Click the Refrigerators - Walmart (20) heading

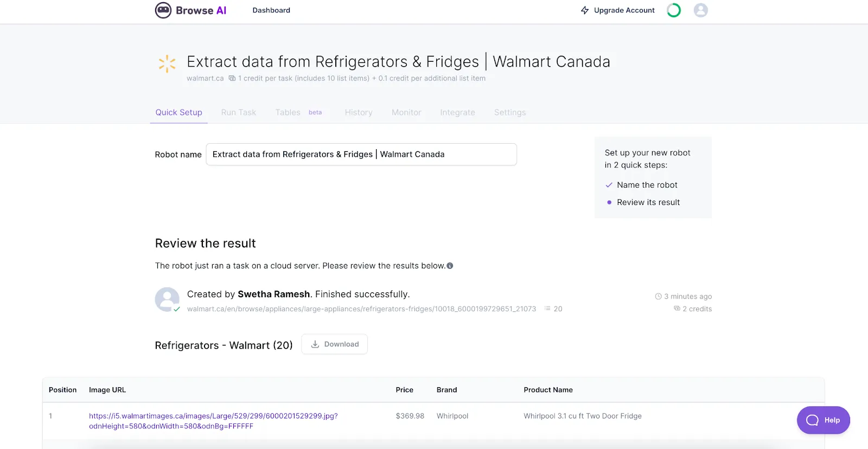[224, 345]
